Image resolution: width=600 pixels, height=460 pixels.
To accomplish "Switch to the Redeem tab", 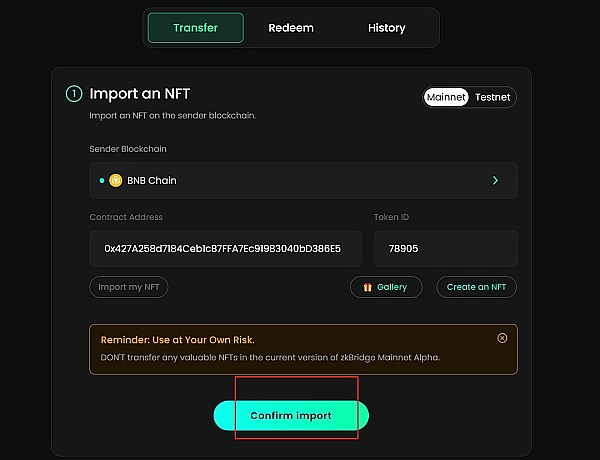I will [x=291, y=28].
